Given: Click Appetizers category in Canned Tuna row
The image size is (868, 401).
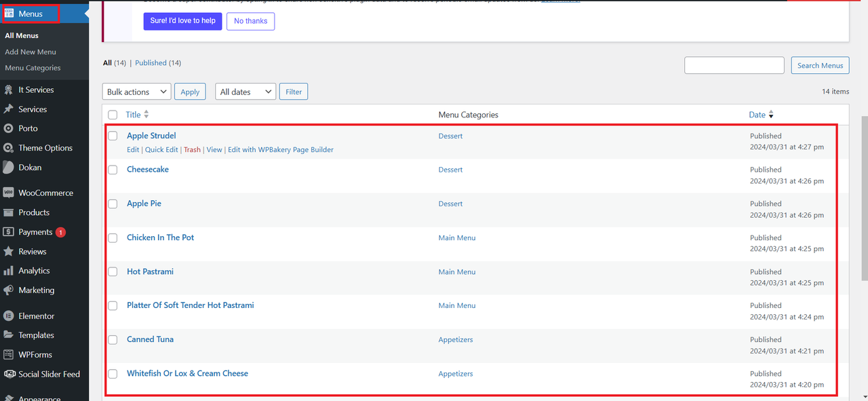Looking at the screenshot, I should point(456,339).
